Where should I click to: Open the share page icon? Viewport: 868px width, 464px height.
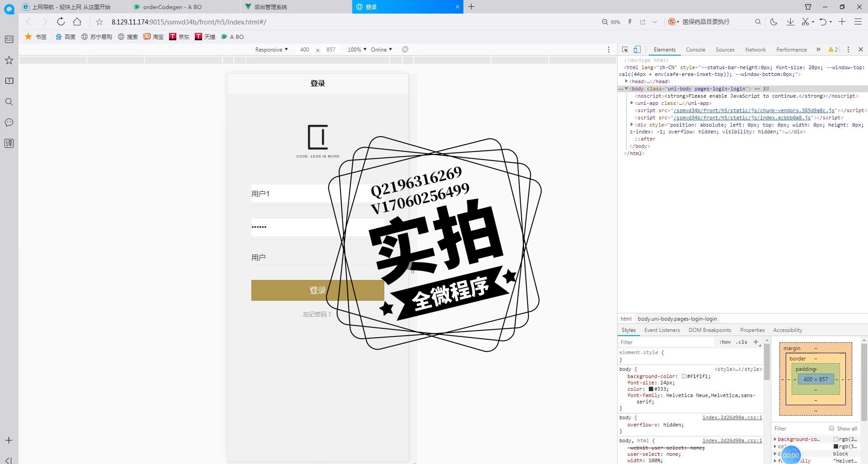[x=642, y=22]
